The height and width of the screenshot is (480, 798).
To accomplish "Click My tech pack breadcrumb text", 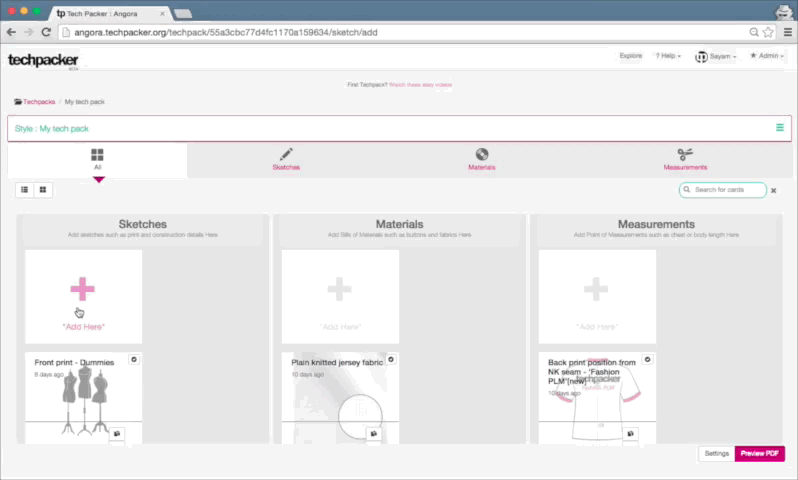I will coord(84,102).
